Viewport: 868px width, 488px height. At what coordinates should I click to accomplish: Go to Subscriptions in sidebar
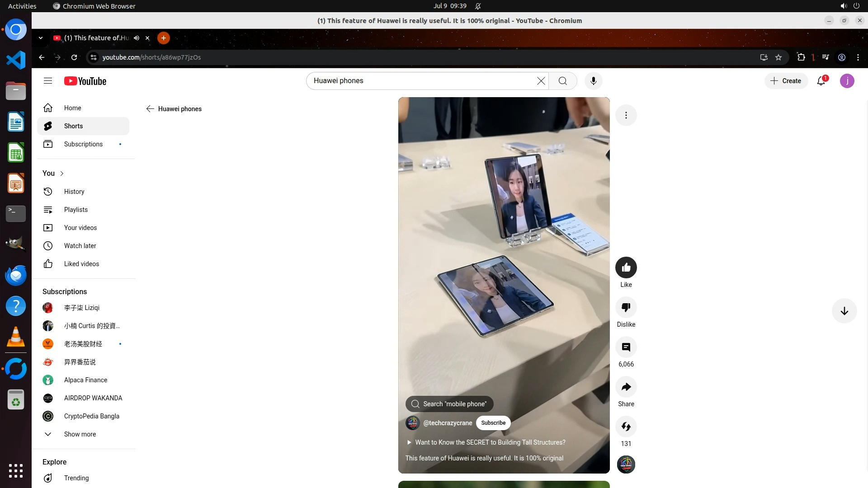tap(83, 144)
